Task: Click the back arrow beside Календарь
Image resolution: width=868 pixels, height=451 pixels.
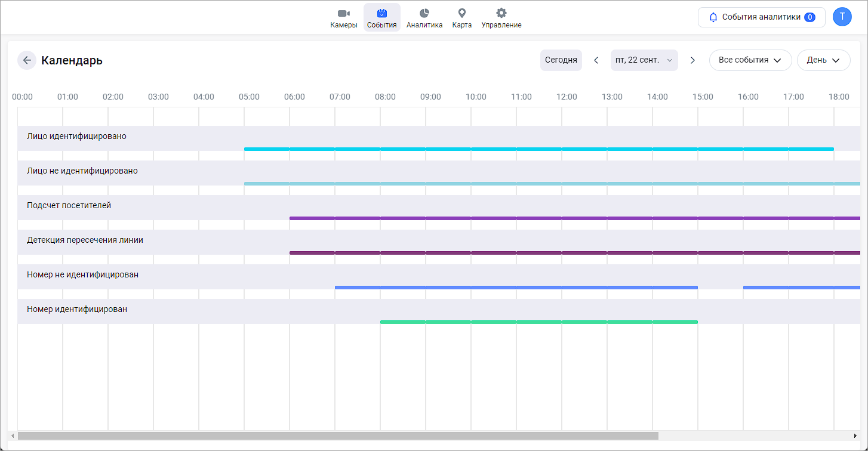Action: coord(27,60)
